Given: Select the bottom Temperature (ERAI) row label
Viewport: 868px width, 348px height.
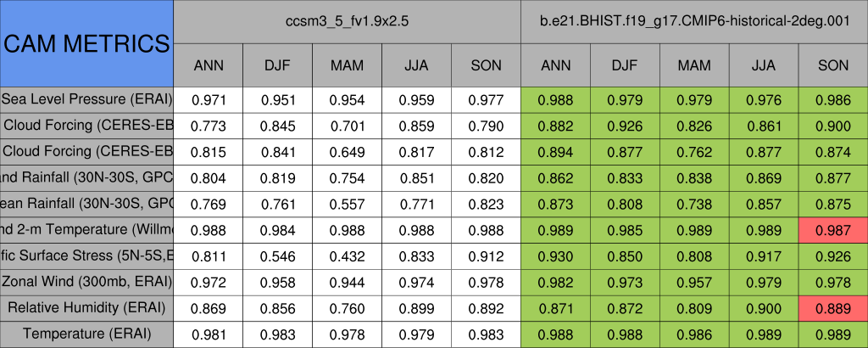Looking at the screenshot, I should tap(86, 334).
